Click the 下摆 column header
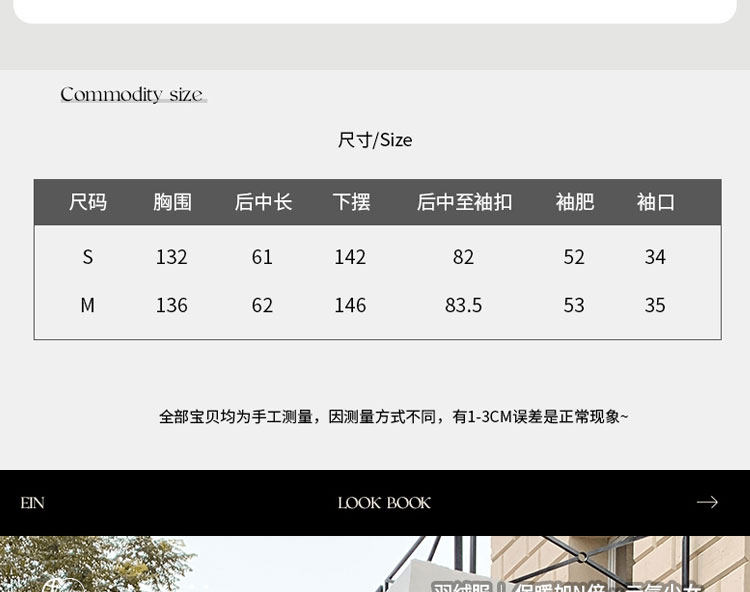Screen dimensions: 750x592 click(x=351, y=202)
